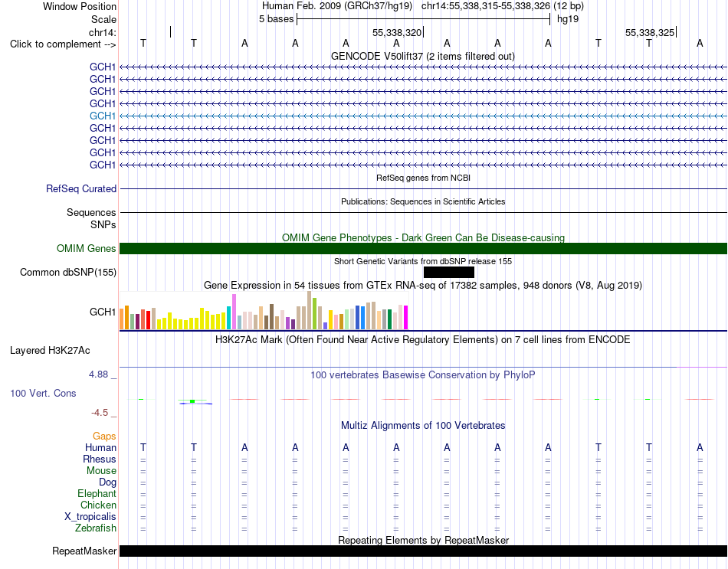The image size is (728, 569).
Task: Open the OMIM Gene Phenotypes track title
Action: click(x=424, y=237)
